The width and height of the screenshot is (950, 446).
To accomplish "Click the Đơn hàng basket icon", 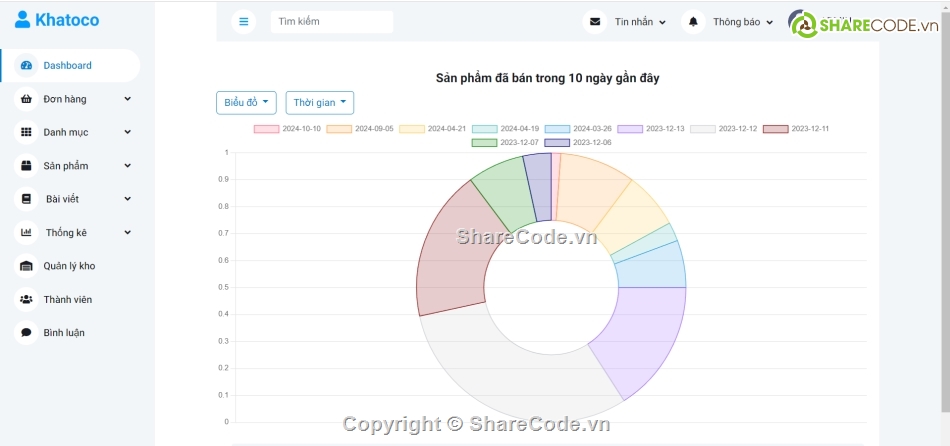I will pos(26,99).
